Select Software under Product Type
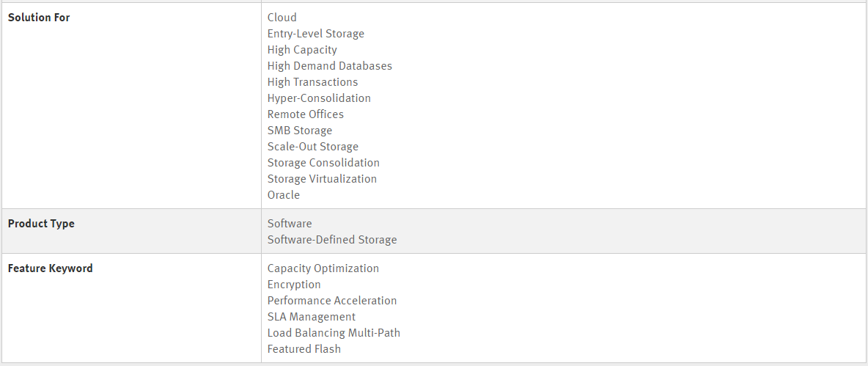This screenshot has width=868, height=366. pos(290,224)
